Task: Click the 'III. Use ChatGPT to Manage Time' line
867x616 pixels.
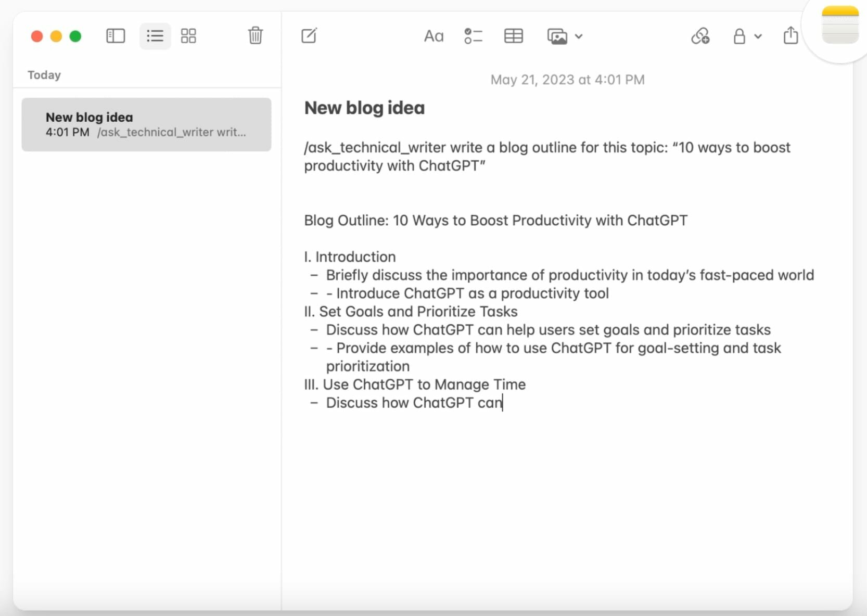Action: click(x=415, y=384)
